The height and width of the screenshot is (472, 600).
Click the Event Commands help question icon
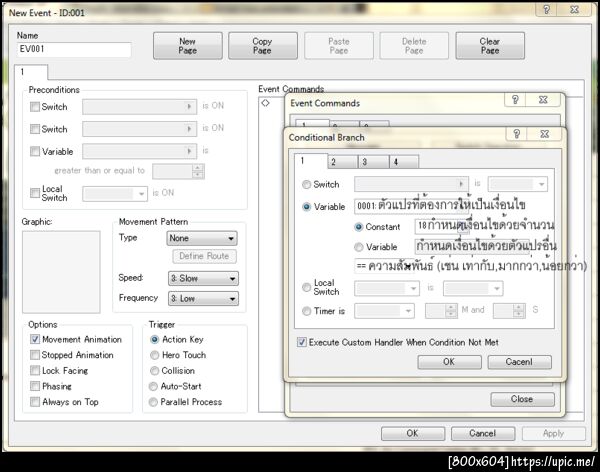coord(515,100)
